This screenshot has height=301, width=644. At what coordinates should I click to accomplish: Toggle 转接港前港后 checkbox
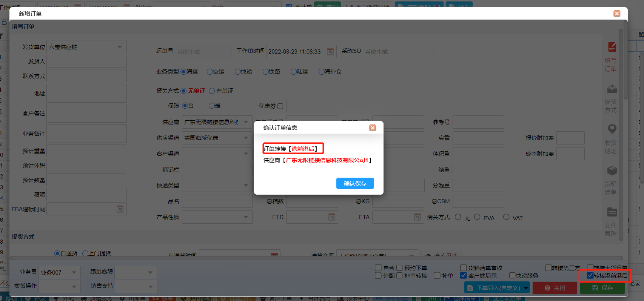(x=590, y=275)
